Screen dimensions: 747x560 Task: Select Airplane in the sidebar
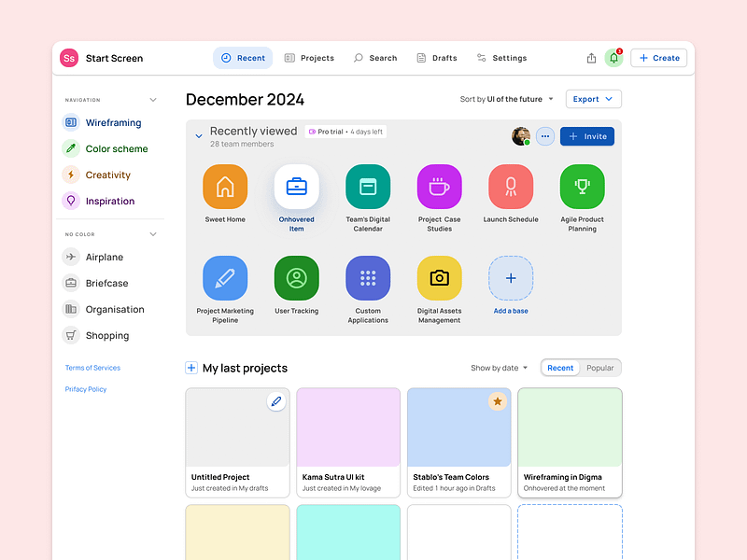click(92, 258)
